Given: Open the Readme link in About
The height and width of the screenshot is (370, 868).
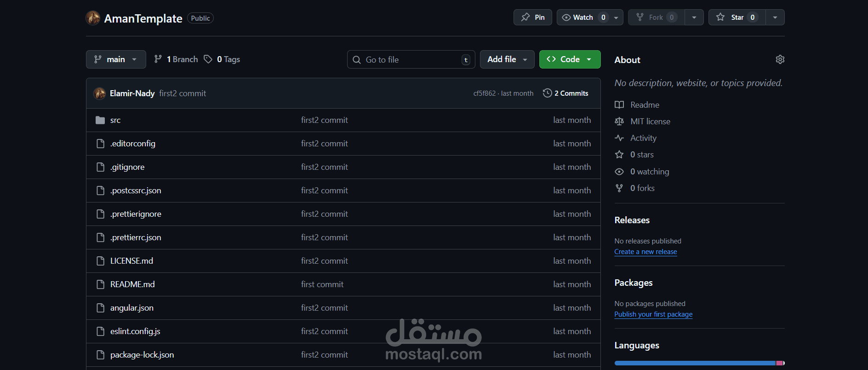Looking at the screenshot, I should [x=645, y=105].
